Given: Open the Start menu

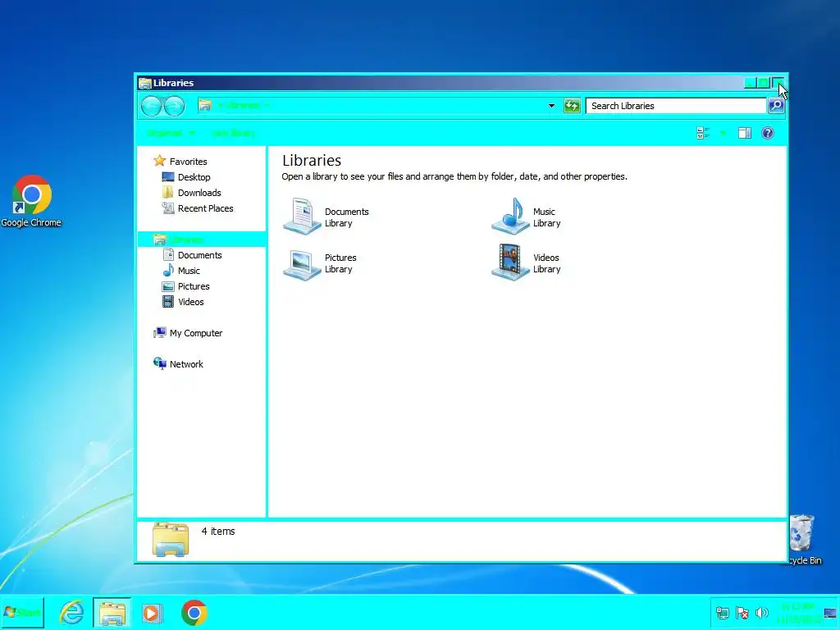Looking at the screenshot, I should pyautogui.click(x=22, y=612).
